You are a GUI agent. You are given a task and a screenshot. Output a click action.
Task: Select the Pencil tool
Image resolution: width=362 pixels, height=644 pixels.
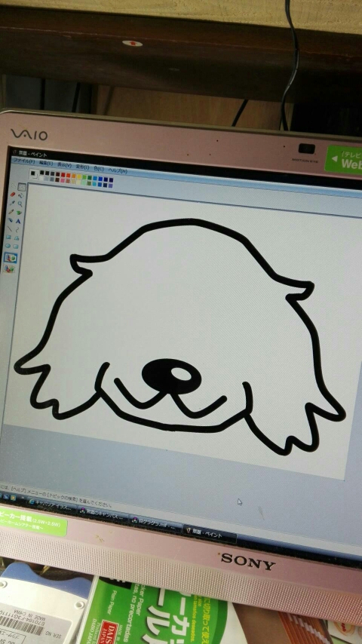click(x=11, y=212)
